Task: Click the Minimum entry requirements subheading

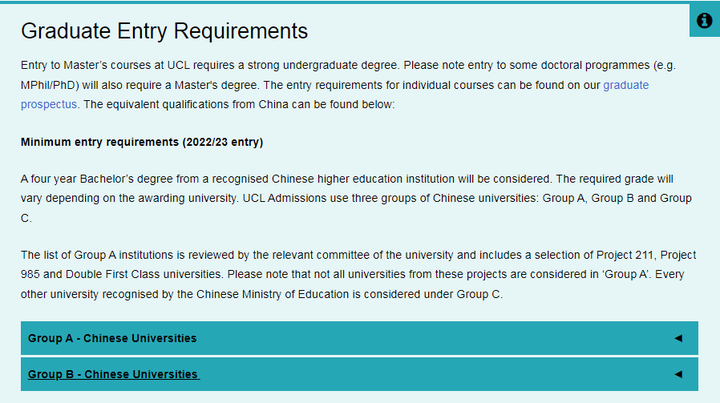Action: tap(142, 142)
